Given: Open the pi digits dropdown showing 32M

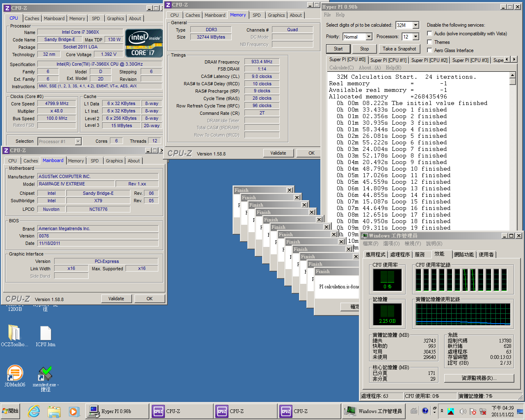Looking at the screenshot, I should (x=415, y=25).
